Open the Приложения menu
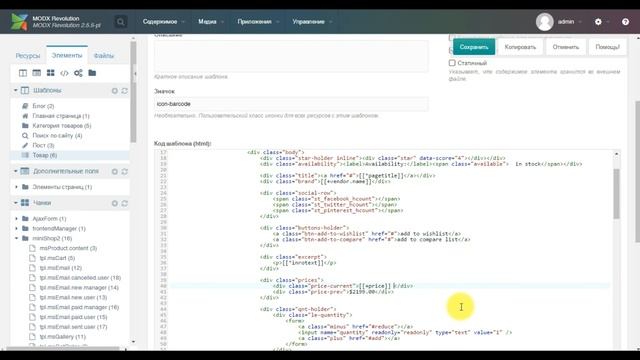640x360 pixels. click(x=255, y=22)
